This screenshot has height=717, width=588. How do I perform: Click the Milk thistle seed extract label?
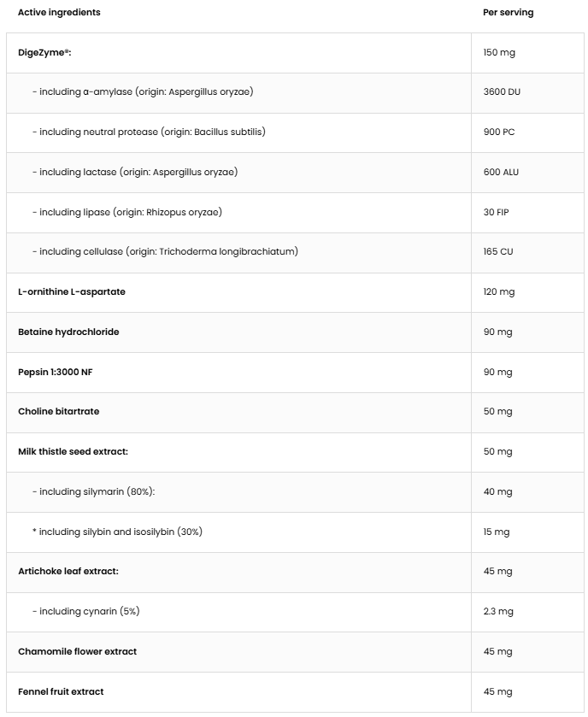tap(73, 451)
